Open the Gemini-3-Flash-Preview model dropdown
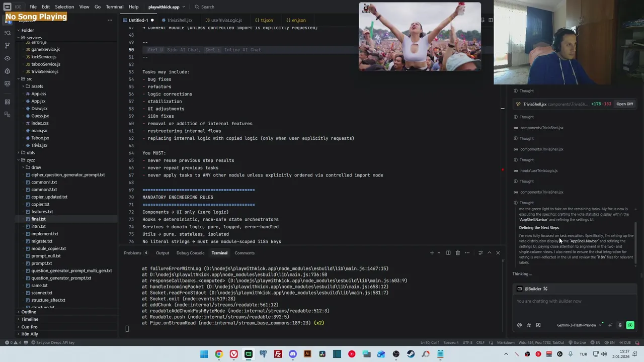The height and width of the screenshot is (362, 644). pyautogui.click(x=579, y=325)
